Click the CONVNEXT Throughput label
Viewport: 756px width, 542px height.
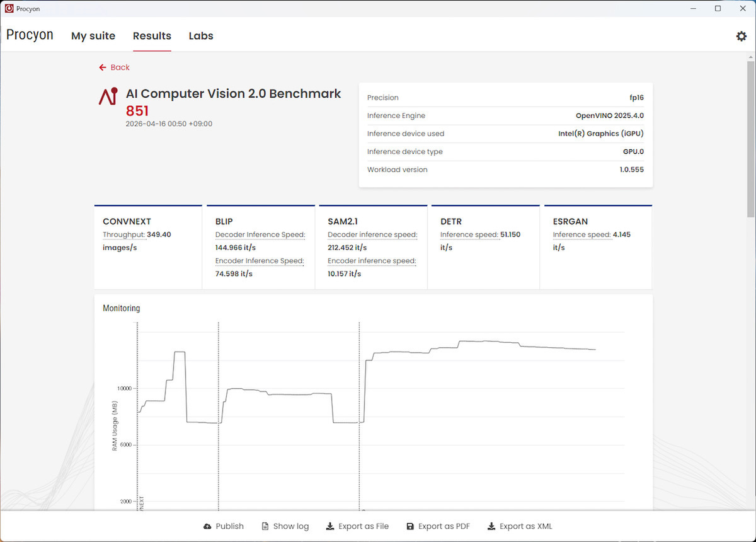coord(123,234)
